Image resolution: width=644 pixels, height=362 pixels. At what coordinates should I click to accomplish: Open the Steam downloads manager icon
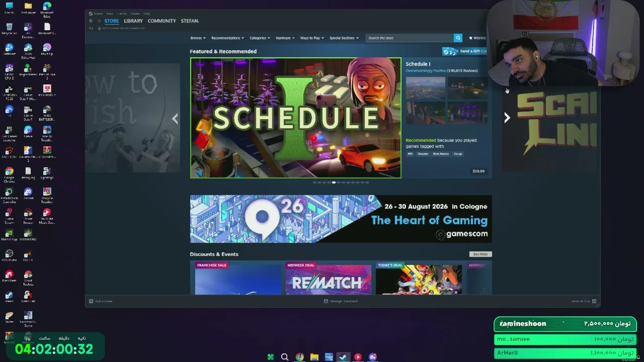coord(326,301)
